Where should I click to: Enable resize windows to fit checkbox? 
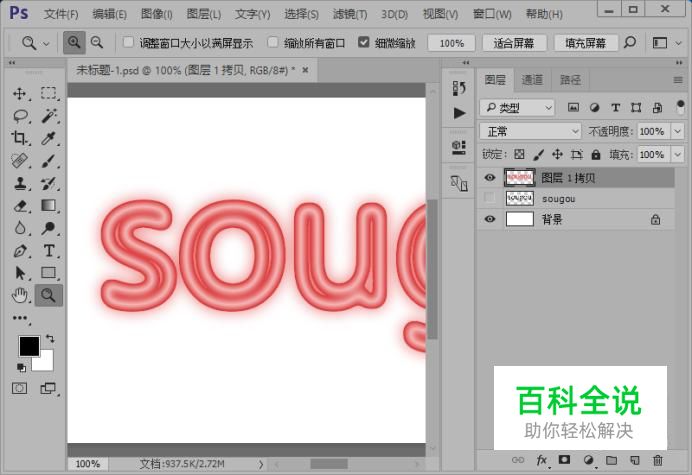pyautogui.click(x=128, y=42)
